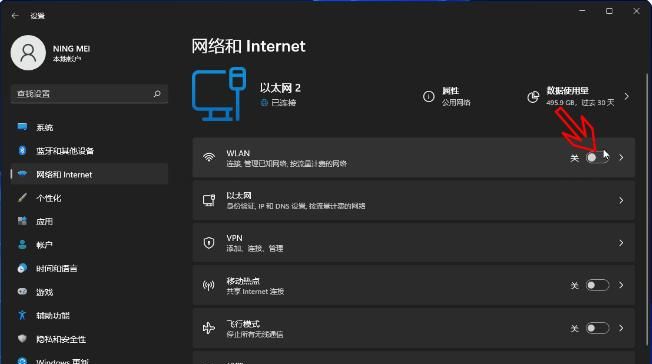652x364 pixels.
Task: Click the WLAN Wi-Fi icon
Action: (x=209, y=157)
